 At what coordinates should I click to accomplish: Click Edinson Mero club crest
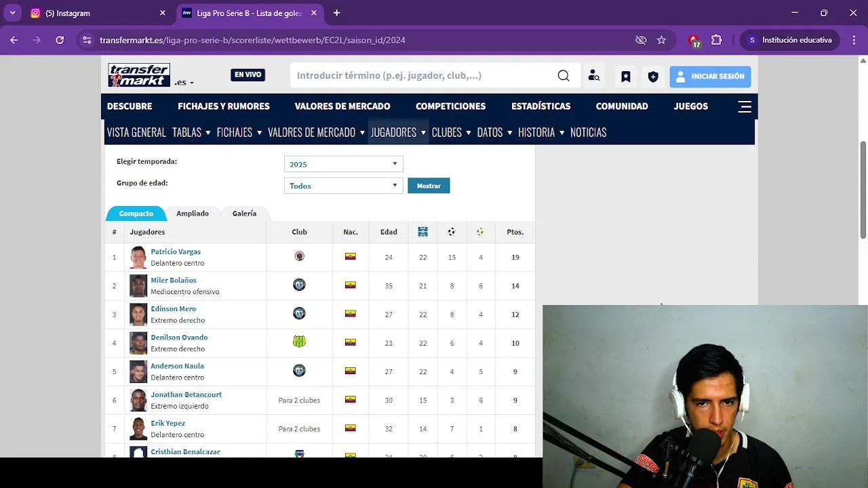click(x=299, y=313)
